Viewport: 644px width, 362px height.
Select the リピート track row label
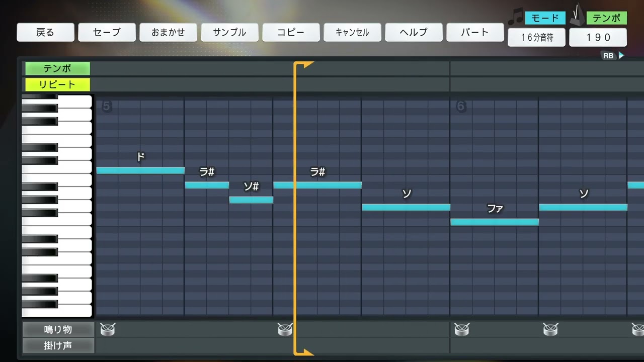(57, 84)
